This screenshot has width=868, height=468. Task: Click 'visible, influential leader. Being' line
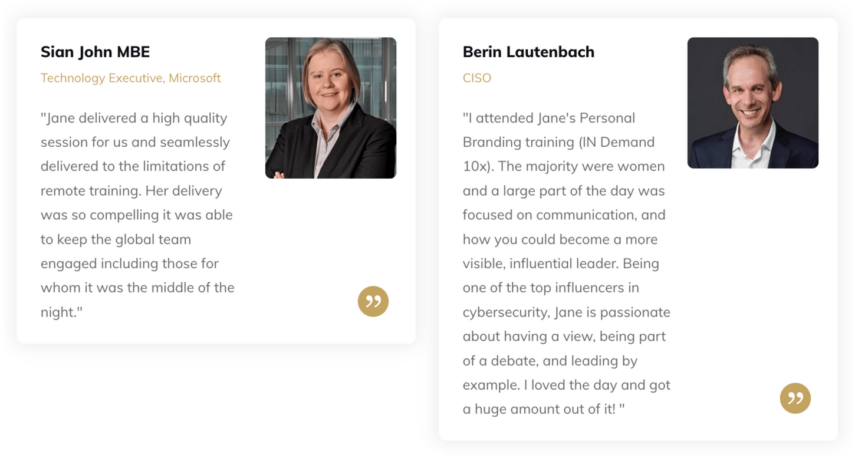[x=560, y=263]
